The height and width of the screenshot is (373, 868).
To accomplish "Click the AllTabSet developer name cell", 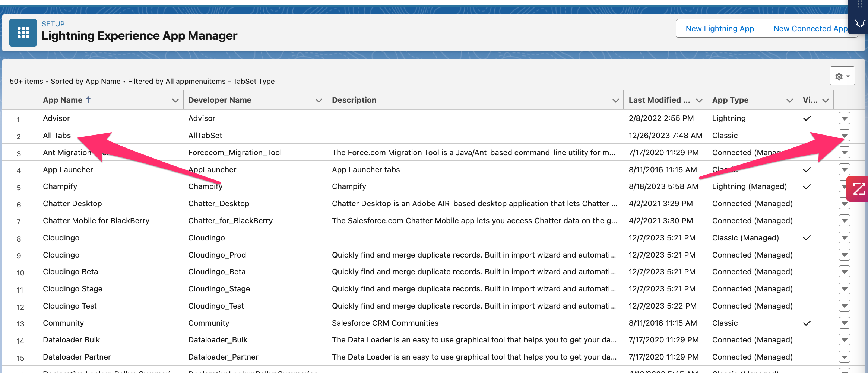I will (x=205, y=136).
